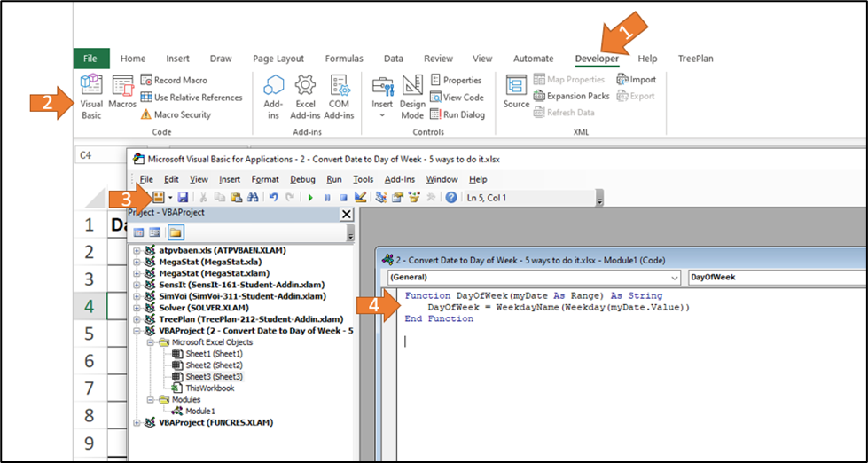Switch to the Home ribbon tab
Viewport: 868px width, 463px height.
coord(133,59)
